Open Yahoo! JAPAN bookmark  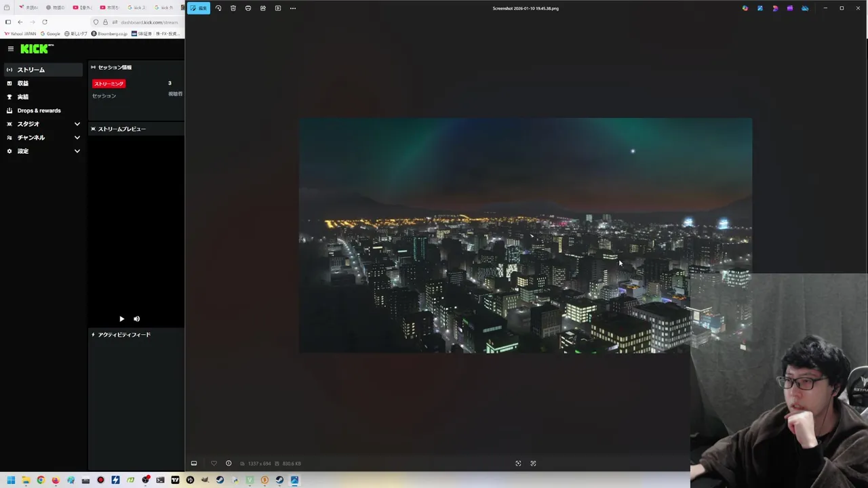click(20, 33)
